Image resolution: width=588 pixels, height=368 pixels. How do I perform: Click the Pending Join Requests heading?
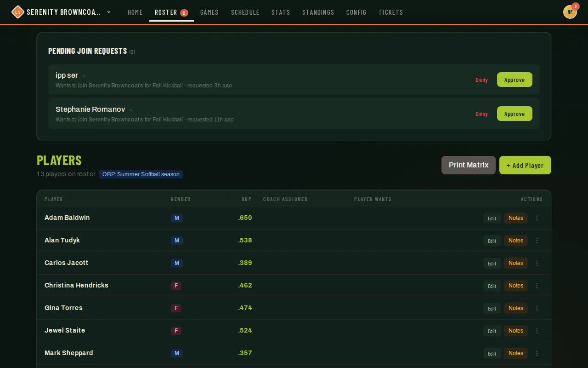(88, 51)
